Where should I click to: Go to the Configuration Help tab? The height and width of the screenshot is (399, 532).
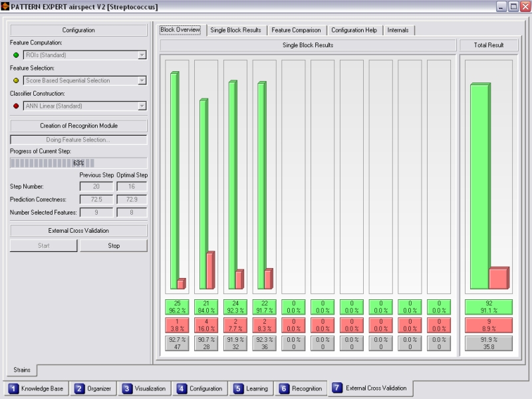click(x=354, y=30)
